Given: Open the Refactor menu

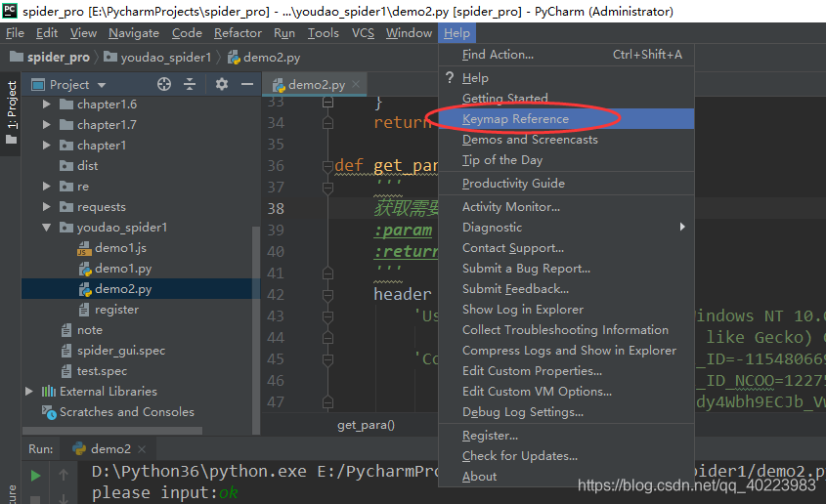Looking at the screenshot, I should click(x=238, y=33).
